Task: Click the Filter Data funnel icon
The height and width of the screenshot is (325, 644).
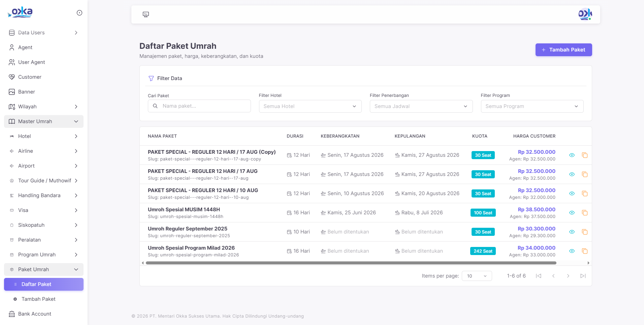Action: [x=151, y=78]
